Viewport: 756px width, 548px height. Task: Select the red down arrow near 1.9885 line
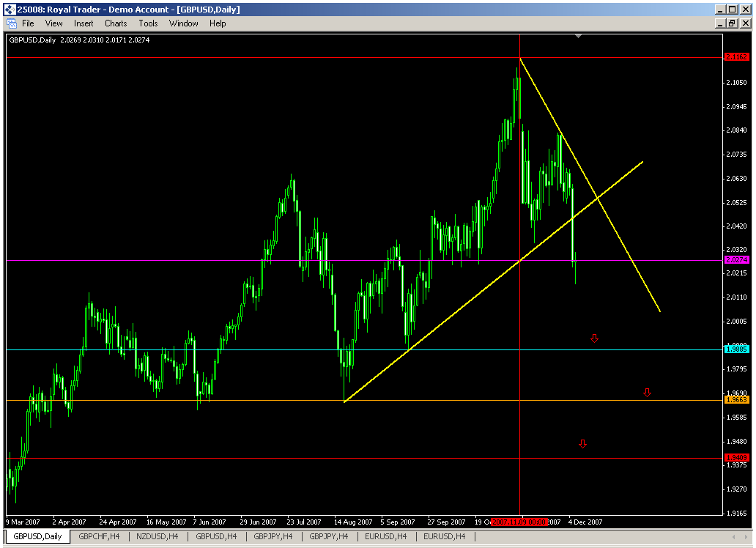(595, 338)
